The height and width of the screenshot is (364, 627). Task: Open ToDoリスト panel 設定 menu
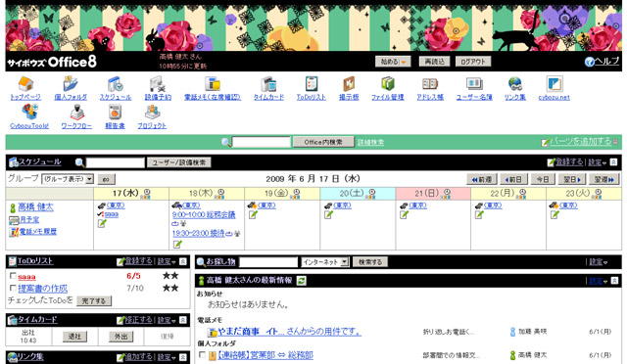166,261
